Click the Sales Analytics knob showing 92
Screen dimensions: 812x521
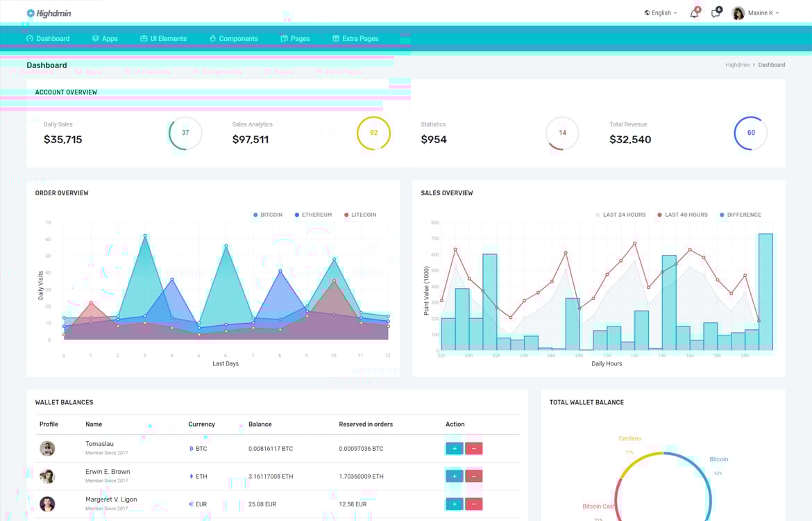click(x=374, y=133)
